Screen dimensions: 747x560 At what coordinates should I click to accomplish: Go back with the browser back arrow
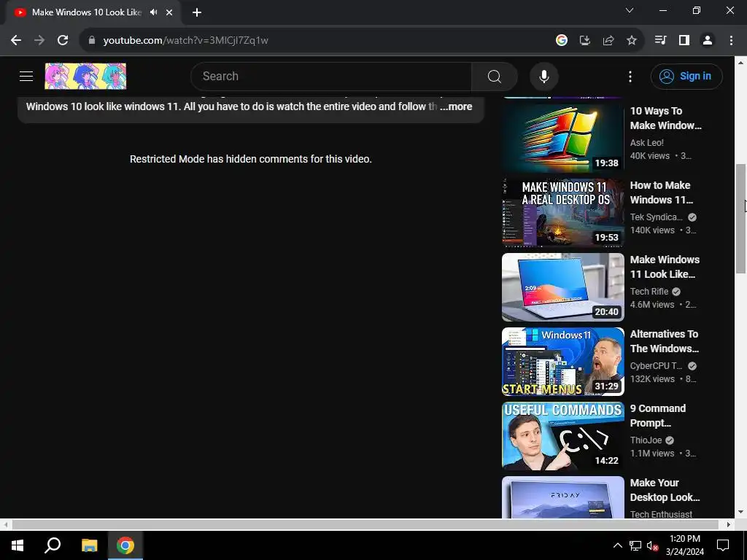click(16, 41)
